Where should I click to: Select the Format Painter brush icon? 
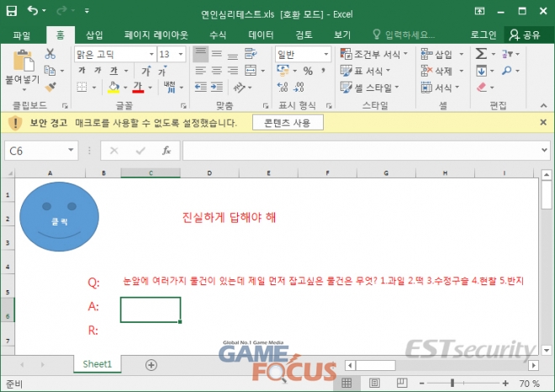pyautogui.click(x=50, y=86)
